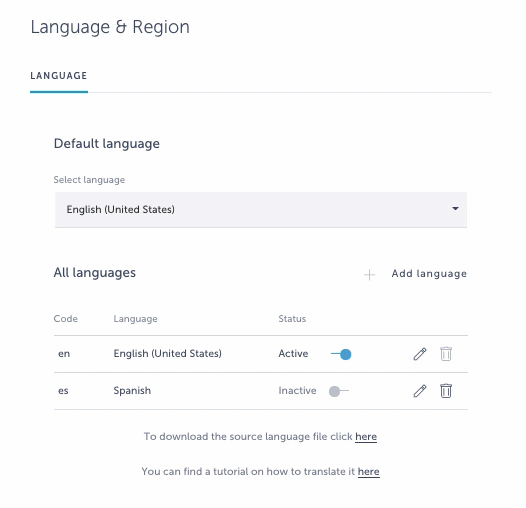Click the plus icon beside Add language
The image size is (526, 508).
[369, 274]
